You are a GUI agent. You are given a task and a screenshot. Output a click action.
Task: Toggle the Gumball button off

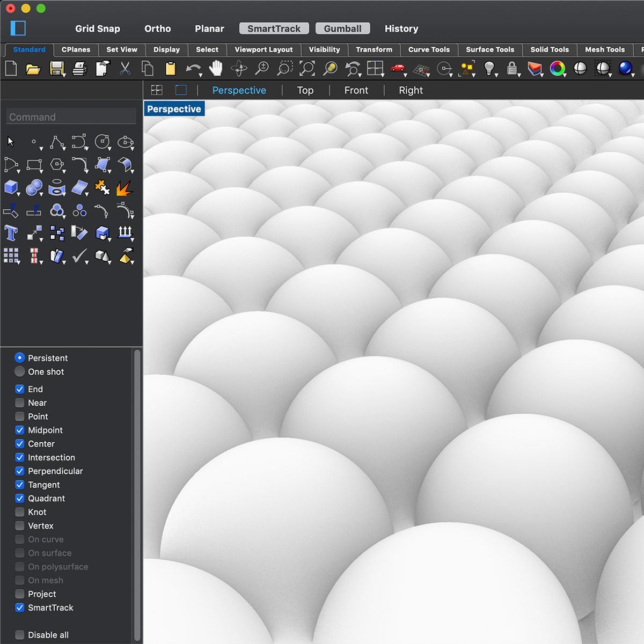point(342,28)
